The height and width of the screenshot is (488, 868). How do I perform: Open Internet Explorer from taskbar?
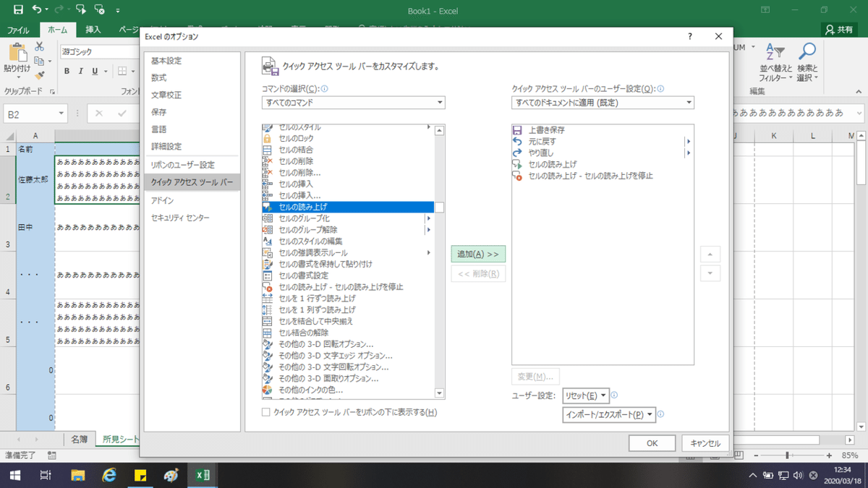(x=109, y=475)
